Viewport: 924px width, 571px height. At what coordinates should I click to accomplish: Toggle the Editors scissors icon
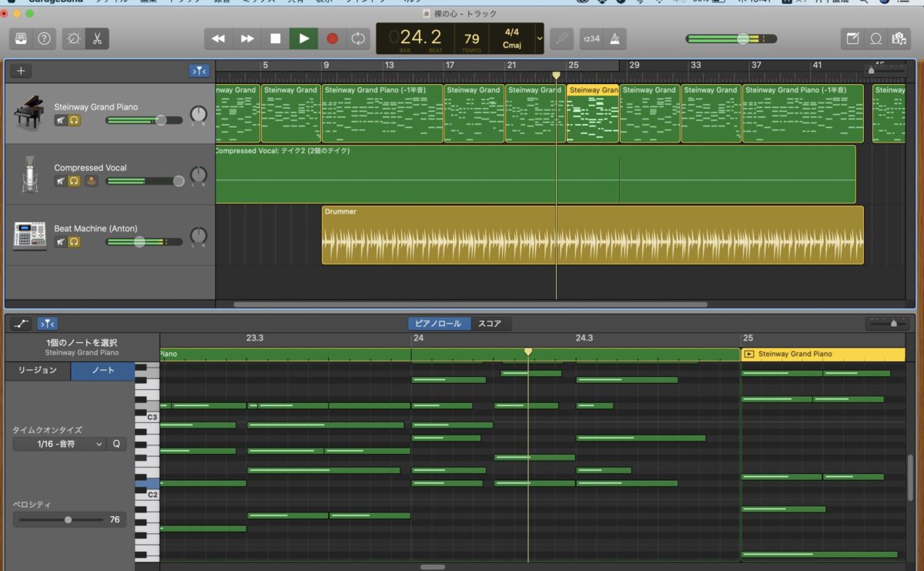97,39
